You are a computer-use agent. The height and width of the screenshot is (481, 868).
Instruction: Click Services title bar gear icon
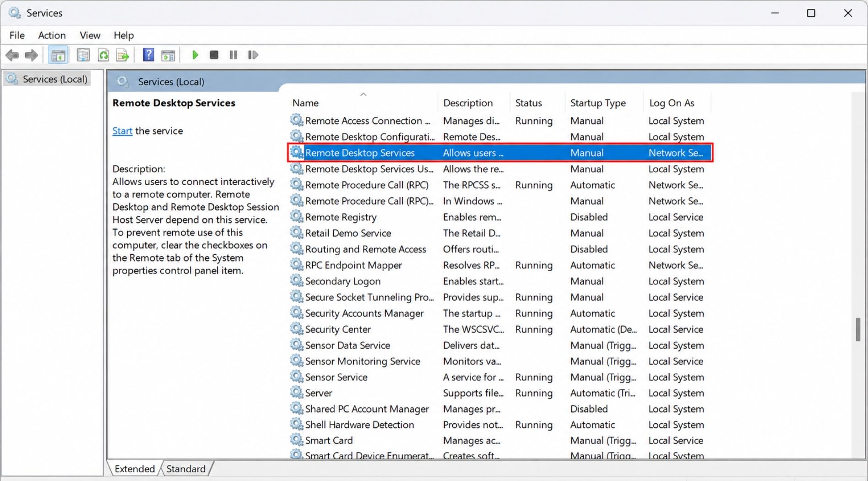15,13
